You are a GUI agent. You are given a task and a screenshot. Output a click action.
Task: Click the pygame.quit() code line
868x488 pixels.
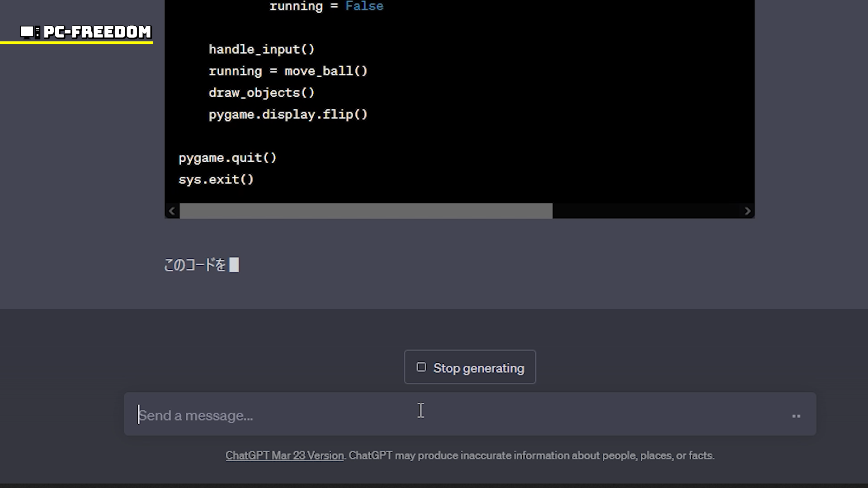(227, 158)
